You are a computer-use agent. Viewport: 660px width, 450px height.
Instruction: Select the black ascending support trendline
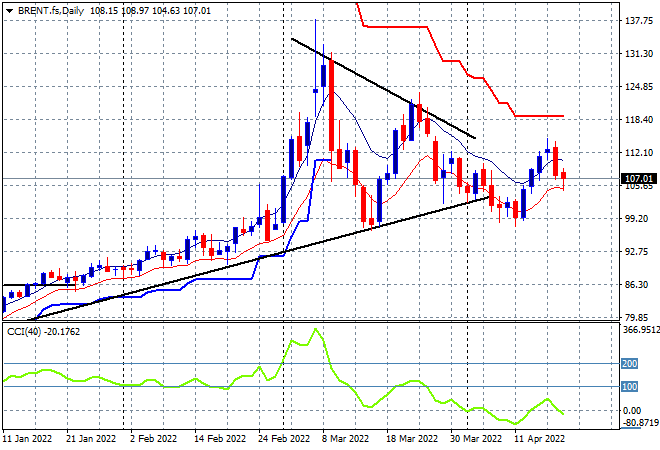pyautogui.click(x=261, y=258)
